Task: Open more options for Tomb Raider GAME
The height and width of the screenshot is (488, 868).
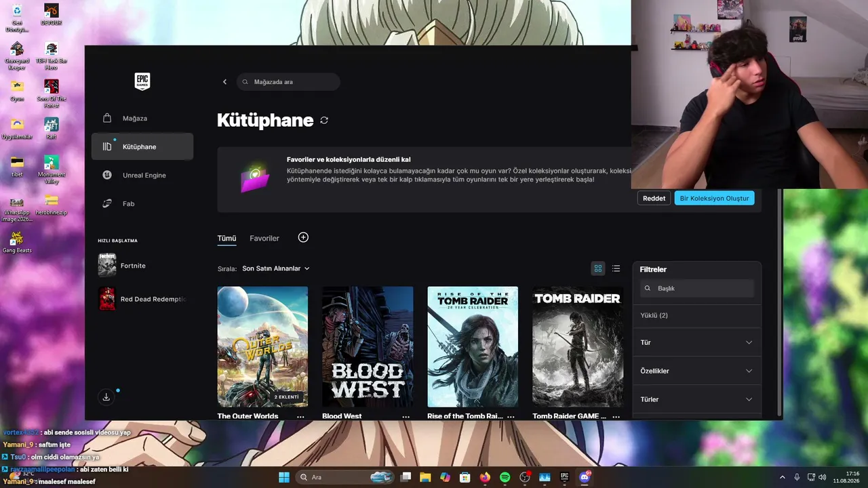Action: [616, 416]
